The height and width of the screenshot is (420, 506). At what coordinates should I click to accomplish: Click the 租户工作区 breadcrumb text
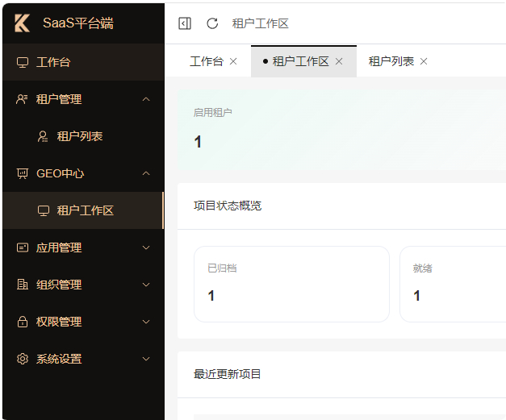[260, 23]
